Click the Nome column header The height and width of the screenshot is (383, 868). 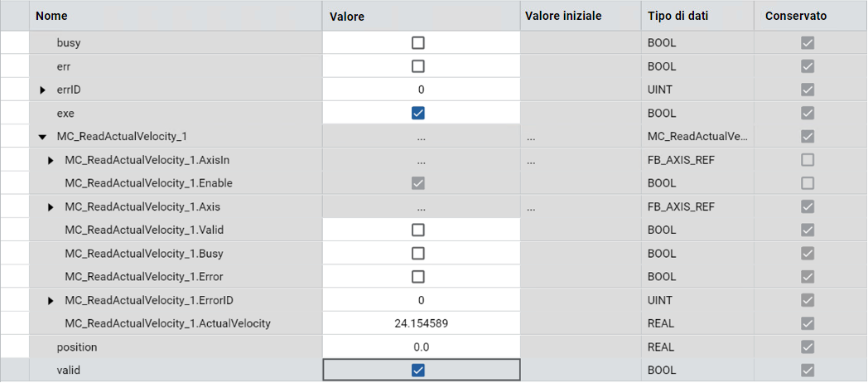pos(52,16)
